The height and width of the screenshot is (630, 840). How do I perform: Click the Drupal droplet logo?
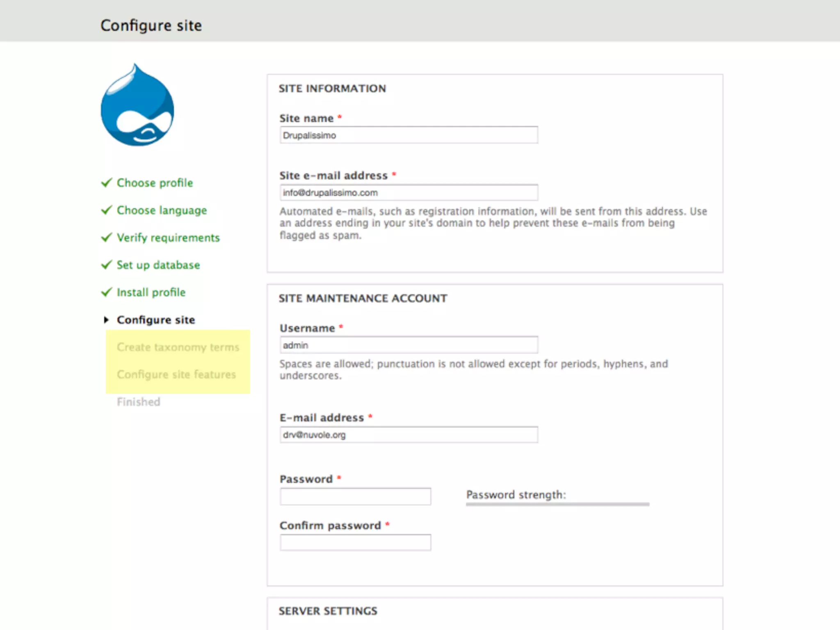point(137,106)
